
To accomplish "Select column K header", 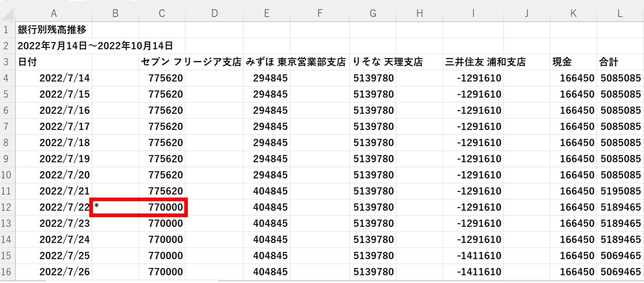I will [x=573, y=13].
